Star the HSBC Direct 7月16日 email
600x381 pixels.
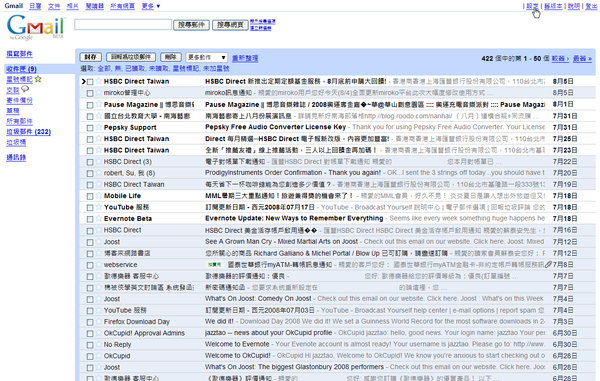[98, 230]
